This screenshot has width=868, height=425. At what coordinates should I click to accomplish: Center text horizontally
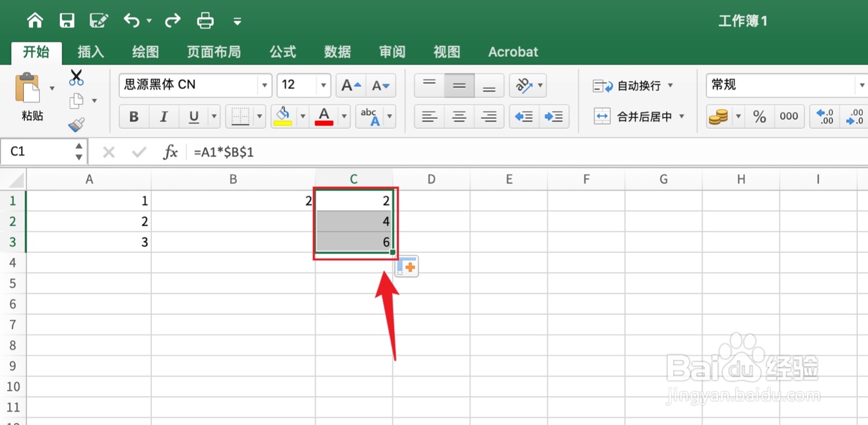click(x=459, y=117)
